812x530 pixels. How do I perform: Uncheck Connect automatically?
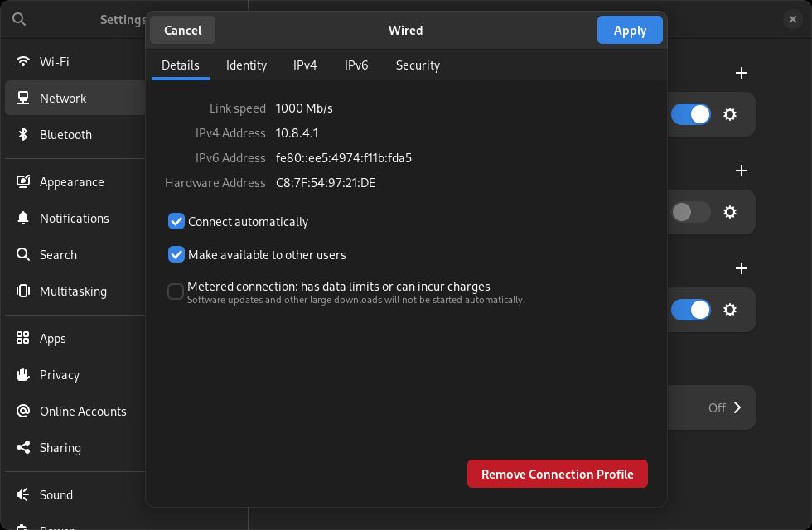pos(176,222)
